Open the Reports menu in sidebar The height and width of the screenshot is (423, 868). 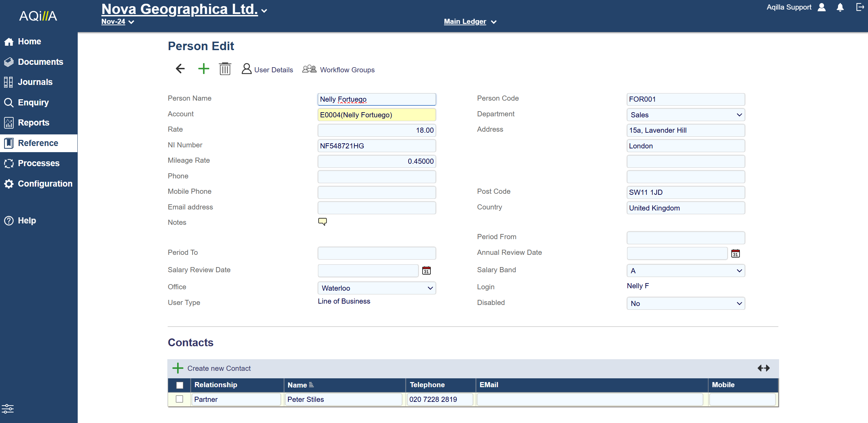pos(33,123)
